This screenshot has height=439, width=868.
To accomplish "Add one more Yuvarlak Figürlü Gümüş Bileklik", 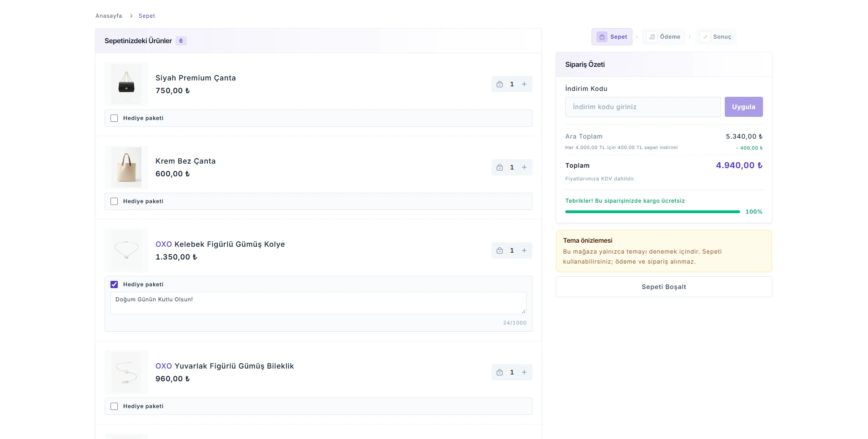I will tap(524, 372).
